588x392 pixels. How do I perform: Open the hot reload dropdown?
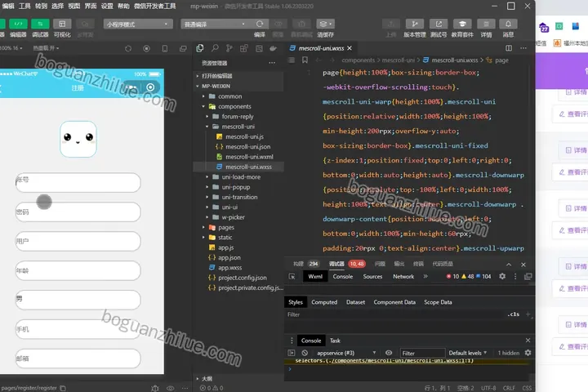coord(46,48)
